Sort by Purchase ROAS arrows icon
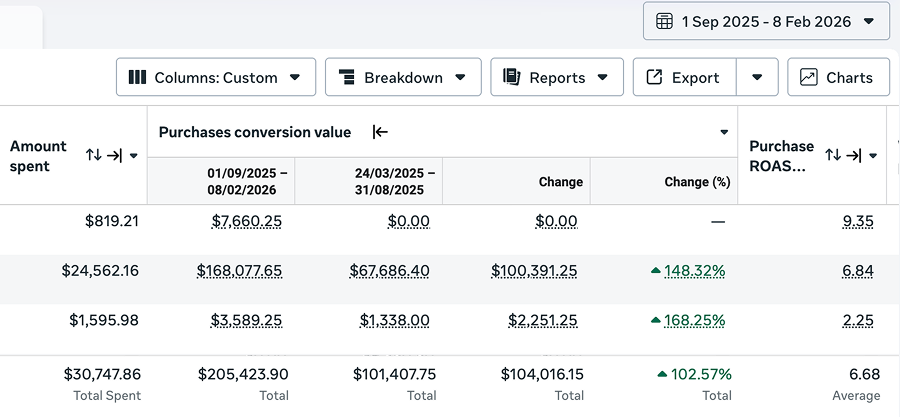Viewport: 900px width, 417px height. (833, 155)
